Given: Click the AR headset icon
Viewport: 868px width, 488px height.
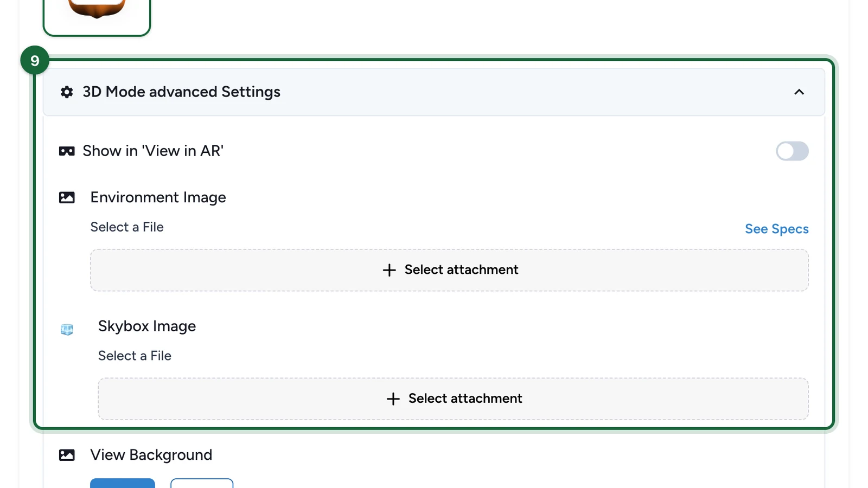Looking at the screenshot, I should coord(67,151).
